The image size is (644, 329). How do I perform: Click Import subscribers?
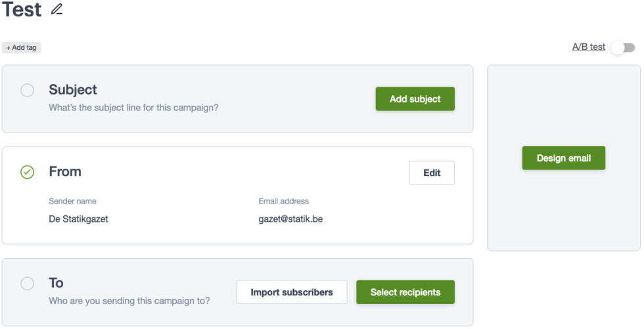tap(292, 292)
